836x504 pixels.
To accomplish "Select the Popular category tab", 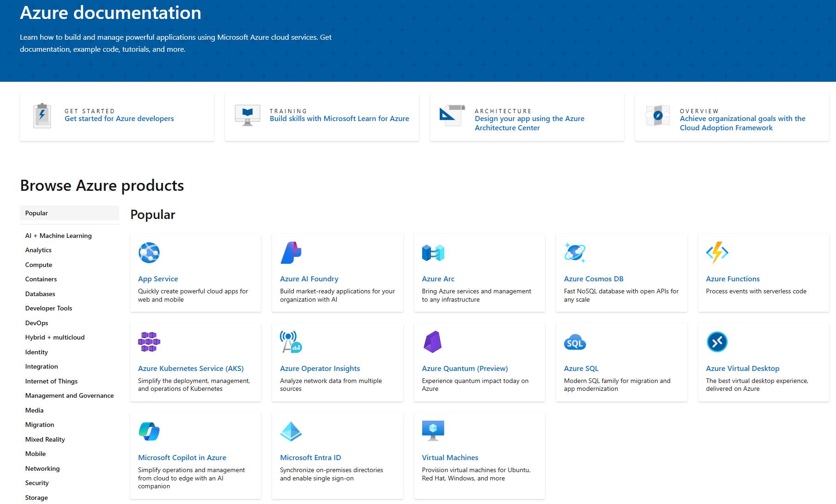I will pyautogui.click(x=69, y=213).
